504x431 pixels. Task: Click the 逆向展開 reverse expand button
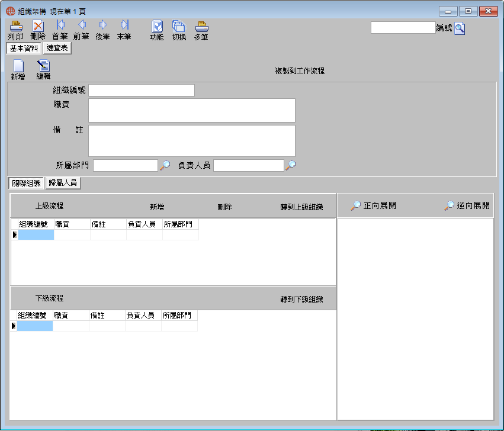coord(467,205)
